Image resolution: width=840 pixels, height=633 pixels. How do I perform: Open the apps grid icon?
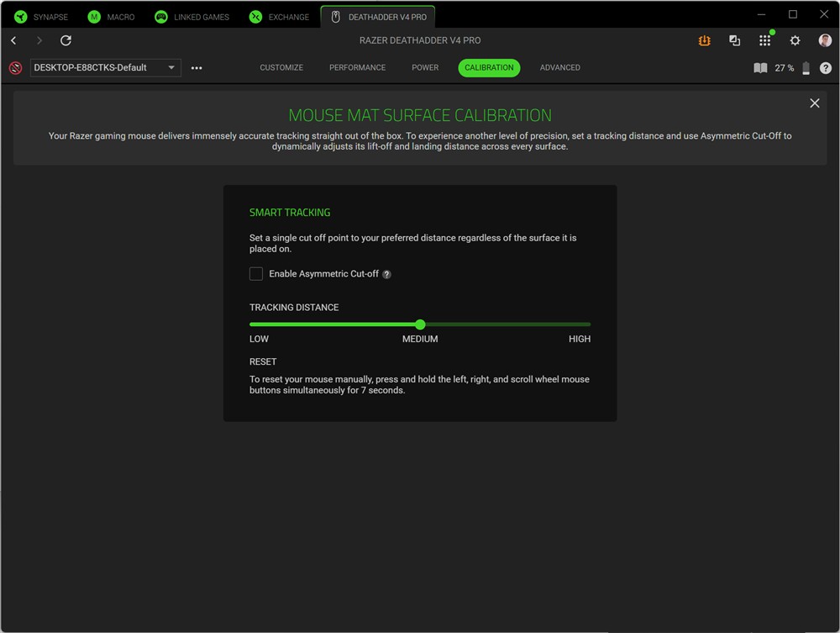click(x=764, y=40)
